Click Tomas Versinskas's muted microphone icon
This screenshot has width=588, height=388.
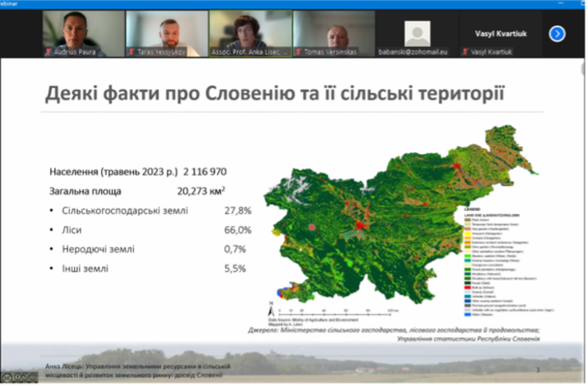tap(299, 52)
